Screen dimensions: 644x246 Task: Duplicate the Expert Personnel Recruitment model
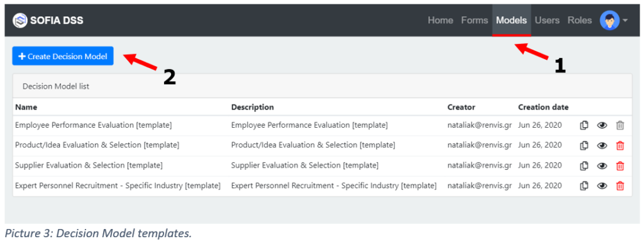click(584, 186)
